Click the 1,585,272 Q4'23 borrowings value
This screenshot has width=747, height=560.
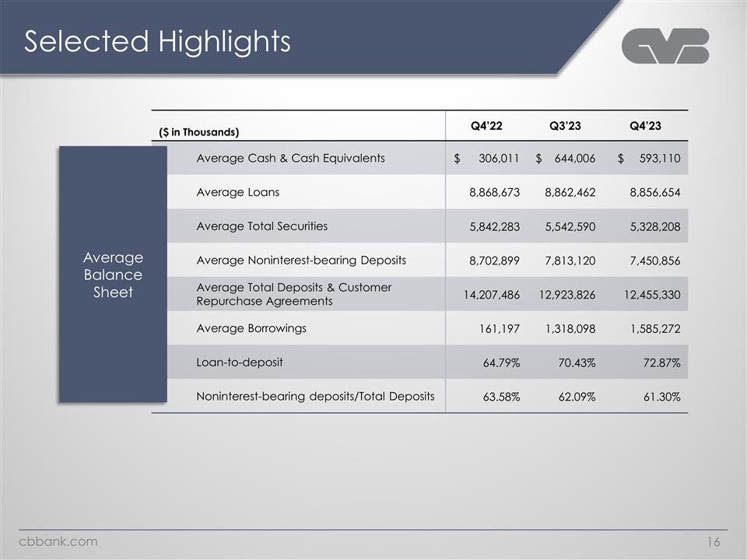click(653, 329)
